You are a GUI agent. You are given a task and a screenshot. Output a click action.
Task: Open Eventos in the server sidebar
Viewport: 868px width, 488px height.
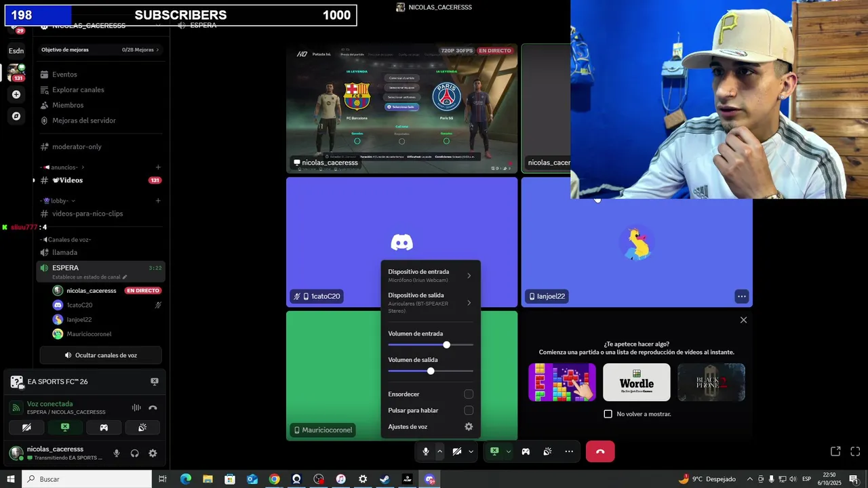coord(100,75)
